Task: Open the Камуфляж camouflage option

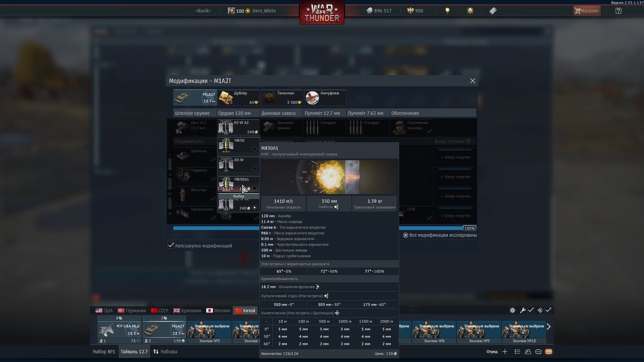Action: click(x=325, y=97)
